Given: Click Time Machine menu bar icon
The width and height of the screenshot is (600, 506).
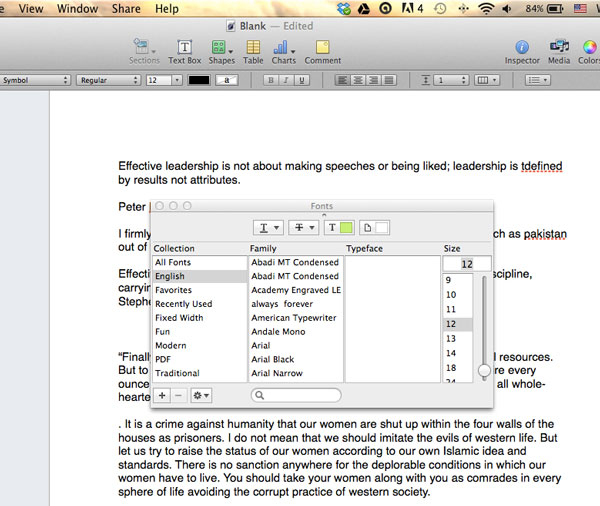Looking at the screenshot, I should (x=440, y=8).
